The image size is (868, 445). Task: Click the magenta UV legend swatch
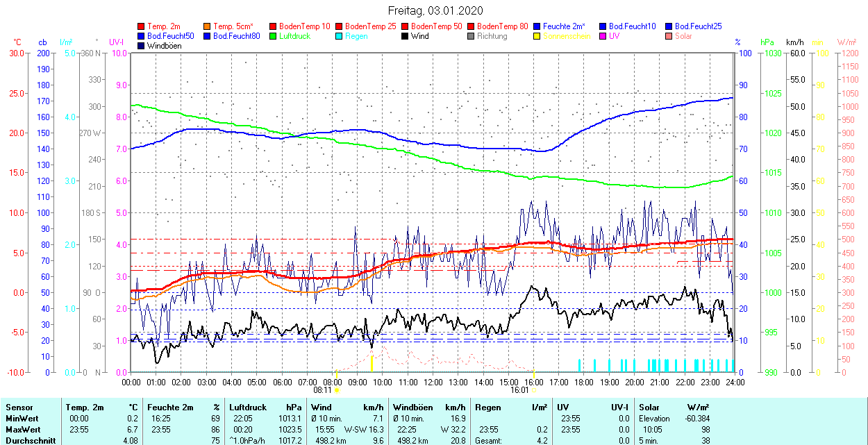(x=603, y=36)
